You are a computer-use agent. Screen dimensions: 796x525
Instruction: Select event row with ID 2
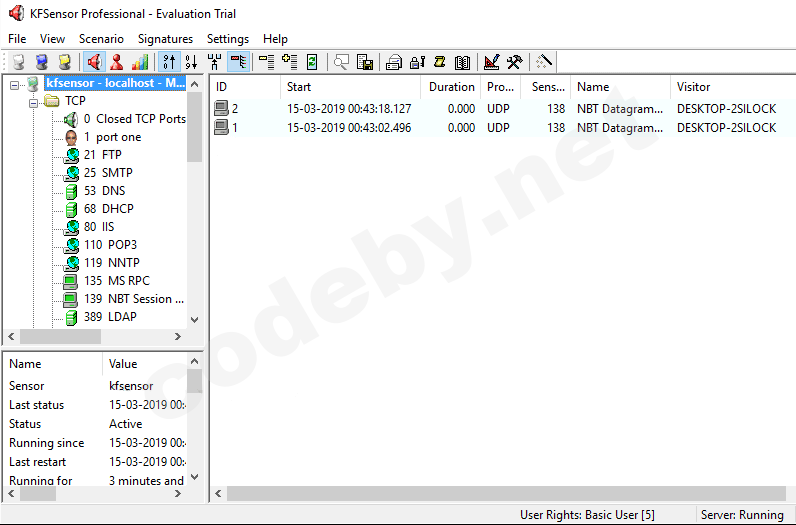click(x=503, y=109)
